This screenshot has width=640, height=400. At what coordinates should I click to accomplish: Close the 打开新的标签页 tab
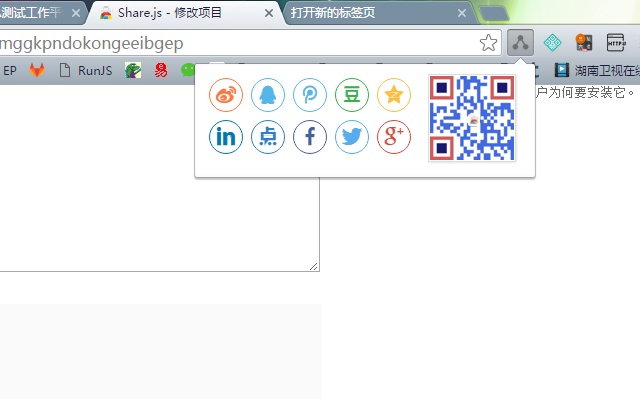[x=462, y=13]
